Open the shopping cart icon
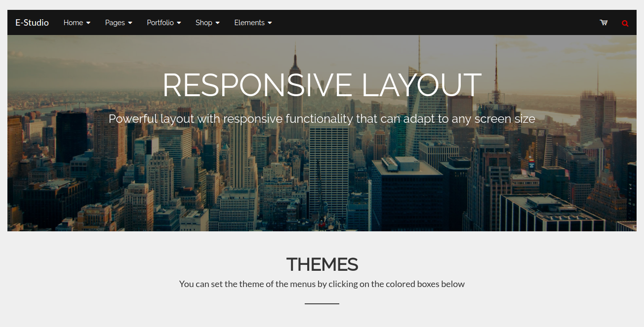Viewport: 644px width, 327px height. coord(604,23)
